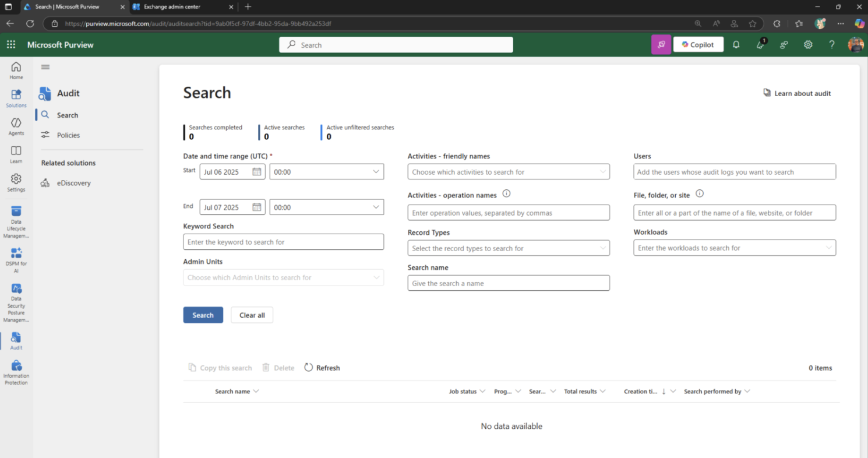Sort by Creation time column
The image size is (868, 458).
click(640, 392)
